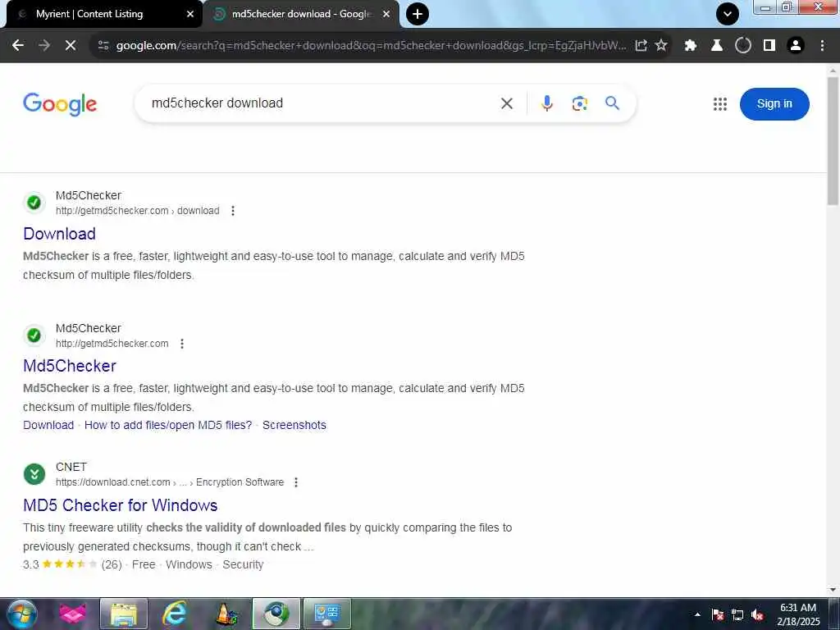This screenshot has width=840, height=630.
Task: Click the browser address bar
Action: click(370, 46)
